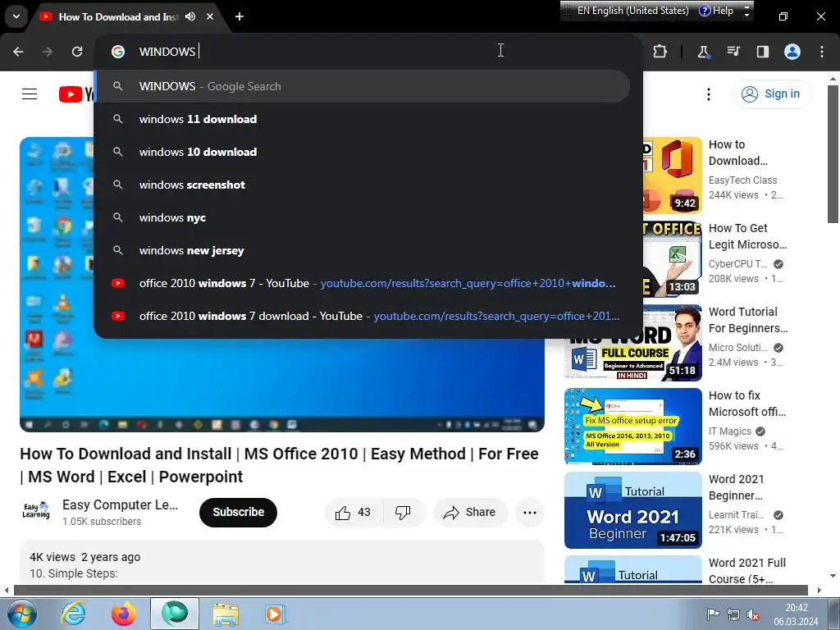Open the Extensions puzzle icon
The height and width of the screenshot is (630, 840).
(x=660, y=52)
